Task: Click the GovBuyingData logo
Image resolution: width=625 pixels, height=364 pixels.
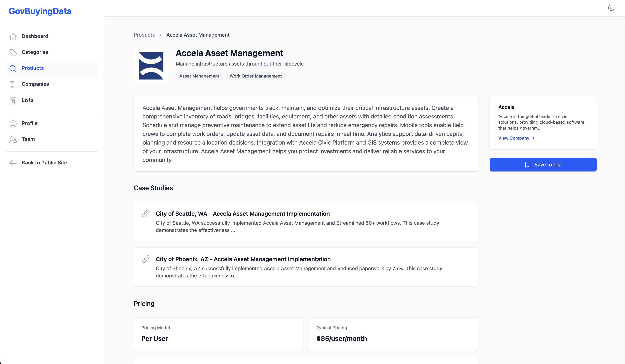Action: click(40, 11)
